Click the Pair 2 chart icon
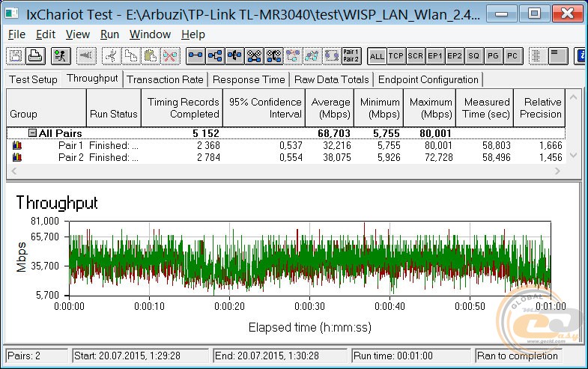Image resolution: width=588 pixels, height=369 pixels. click(x=17, y=157)
